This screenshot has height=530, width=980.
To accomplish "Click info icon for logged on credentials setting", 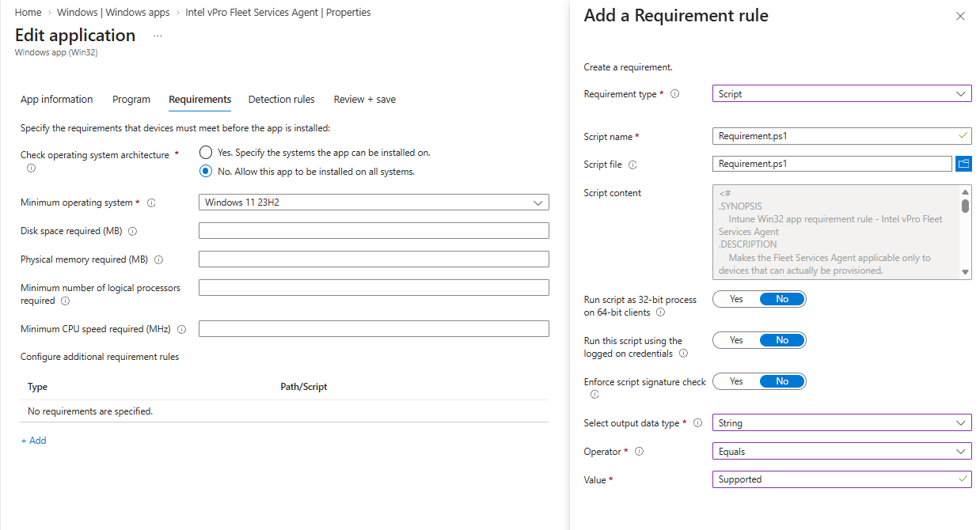I will 683,354.
